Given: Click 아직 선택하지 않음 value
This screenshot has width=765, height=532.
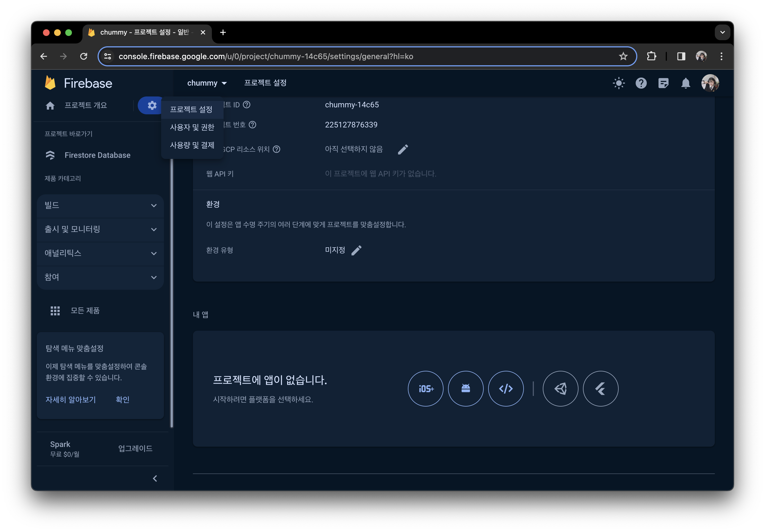Looking at the screenshot, I should (x=354, y=149).
